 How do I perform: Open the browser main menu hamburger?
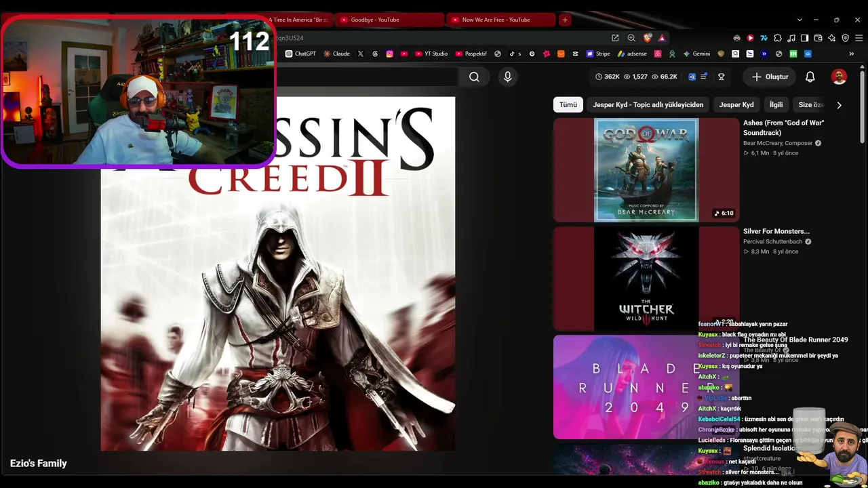tap(859, 38)
